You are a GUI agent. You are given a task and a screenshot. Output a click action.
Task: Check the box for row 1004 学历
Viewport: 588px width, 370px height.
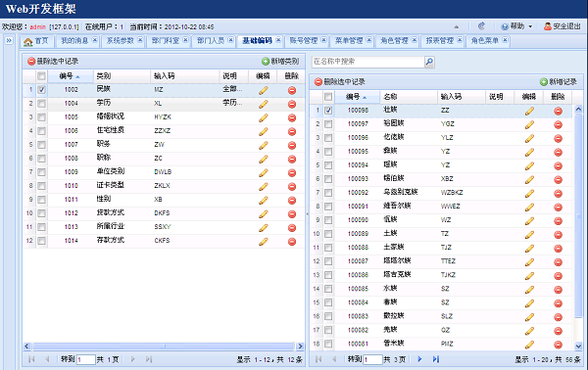[41, 104]
